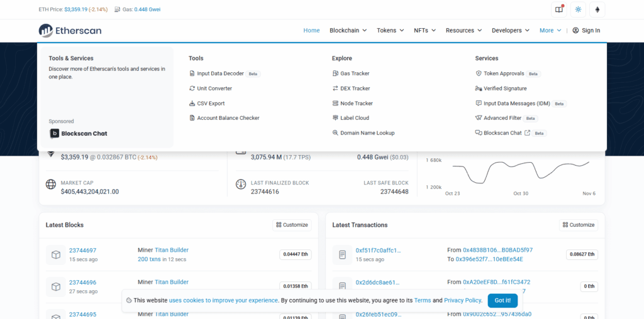The width and height of the screenshot is (644, 319).
Task: Click the Domain Name Lookup magnifier icon
Action: coord(335,133)
